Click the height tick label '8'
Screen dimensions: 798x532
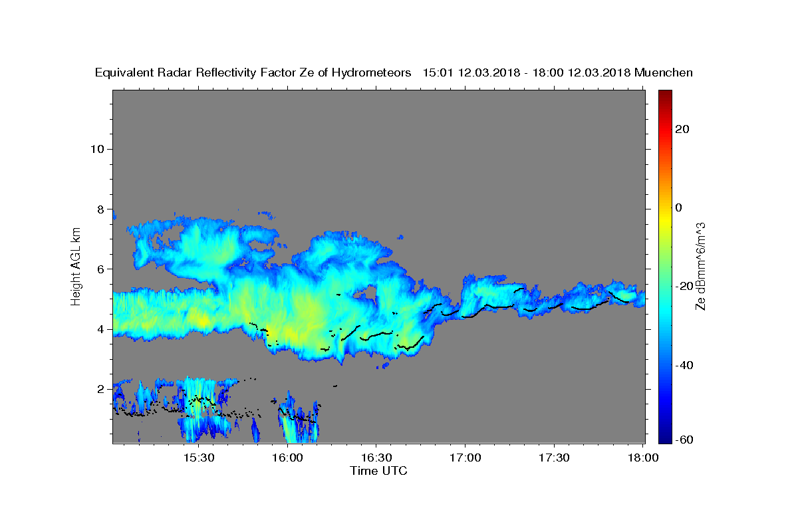click(100, 209)
